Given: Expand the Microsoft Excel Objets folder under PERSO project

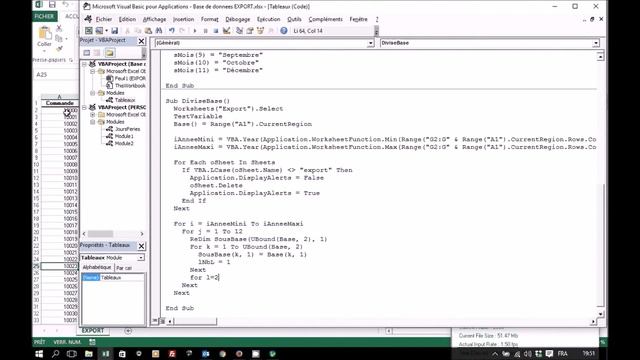Looking at the screenshot, I should 93,115.
